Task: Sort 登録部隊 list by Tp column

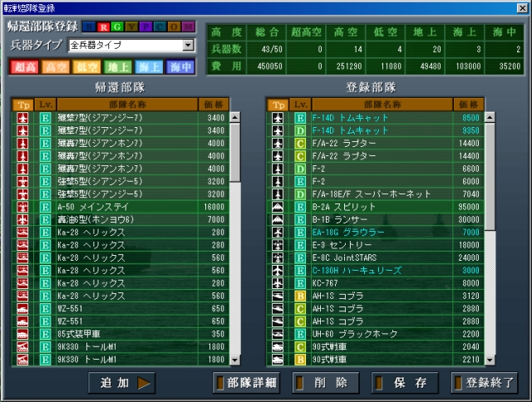Action: (x=278, y=105)
